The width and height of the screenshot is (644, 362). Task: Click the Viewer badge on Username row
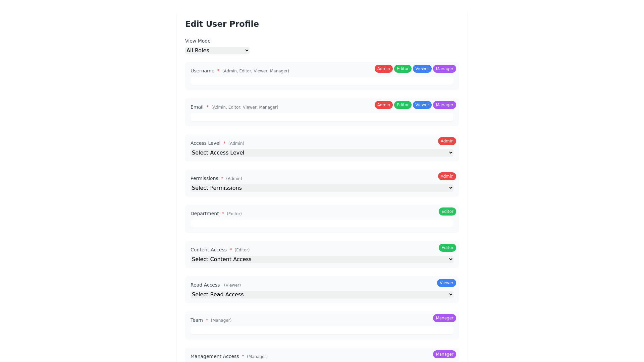click(422, 69)
